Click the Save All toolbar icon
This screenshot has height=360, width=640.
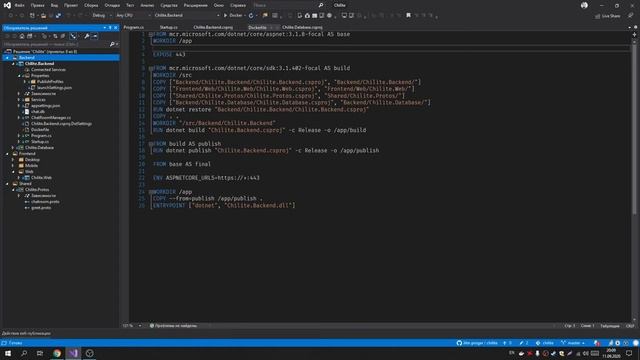(58, 16)
